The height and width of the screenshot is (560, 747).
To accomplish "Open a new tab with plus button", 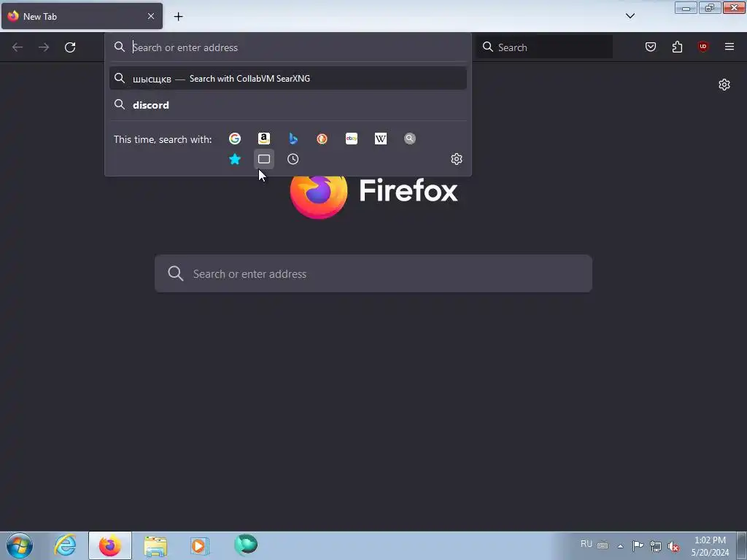I will [178, 17].
